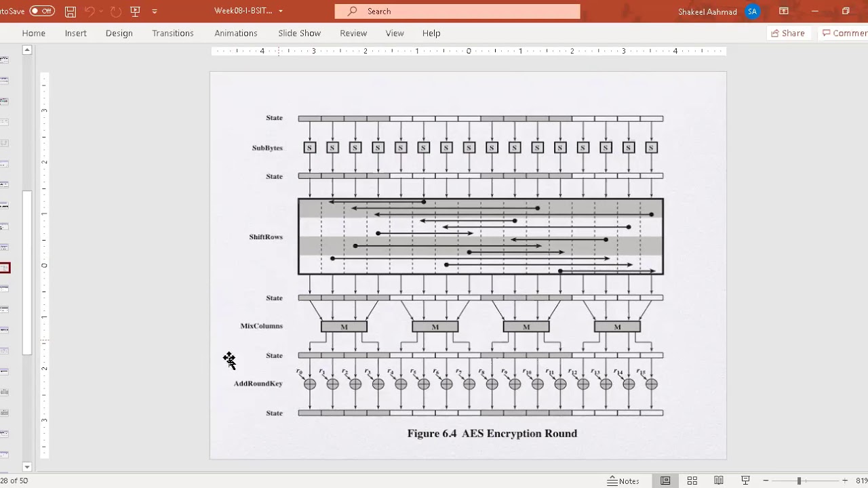Undo the last action

90,11
